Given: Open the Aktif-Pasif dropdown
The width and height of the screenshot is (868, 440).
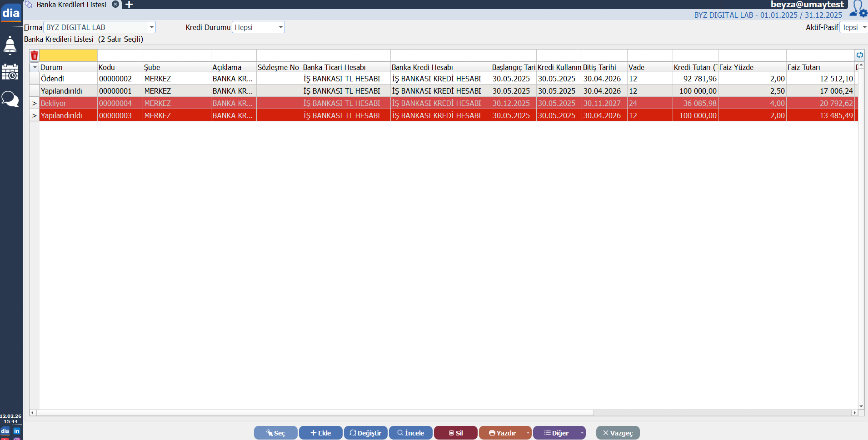Looking at the screenshot, I should 863,27.
